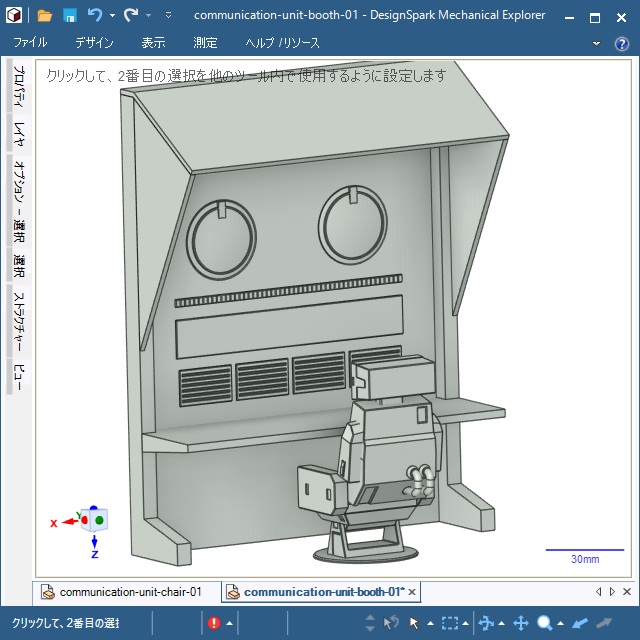This screenshot has width=640, height=640.
Task: Close the active document with tab-strip X
Action: coord(627,591)
